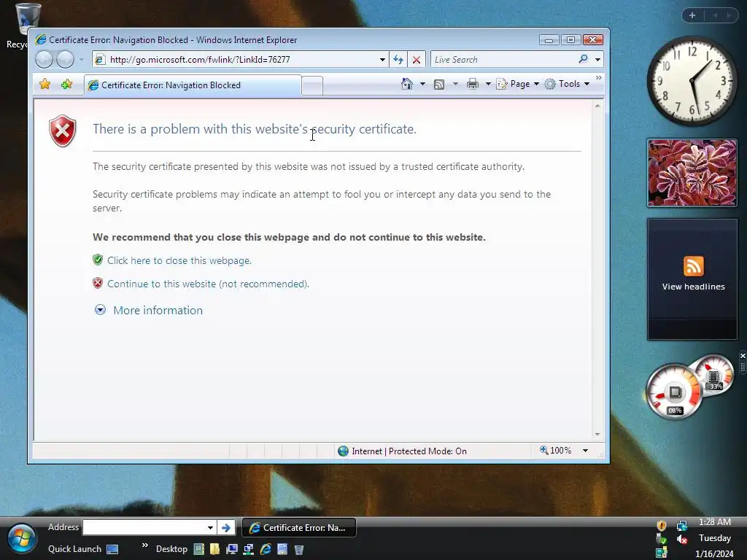The width and height of the screenshot is (747, 560).
Task: Go to the Home page icon
Action: (407, 84)
